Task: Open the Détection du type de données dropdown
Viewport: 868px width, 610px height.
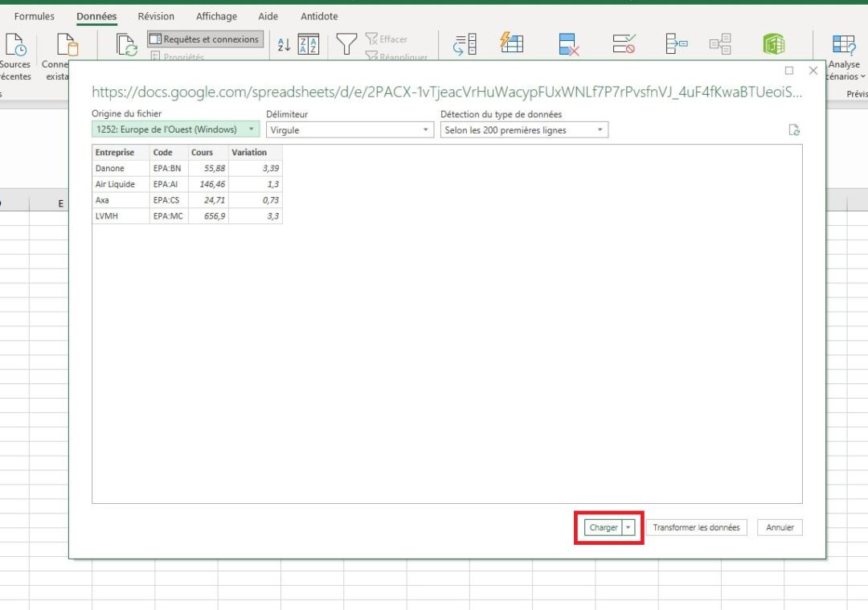Action: coord(599,129)
